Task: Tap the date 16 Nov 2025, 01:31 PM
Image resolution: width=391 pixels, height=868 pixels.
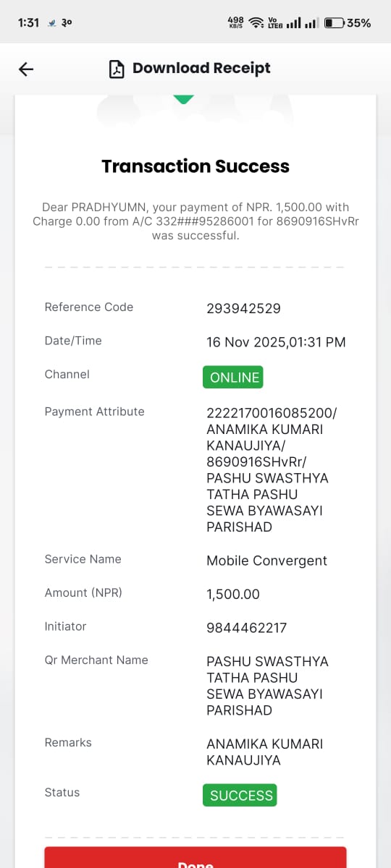Action: point(276,342)
